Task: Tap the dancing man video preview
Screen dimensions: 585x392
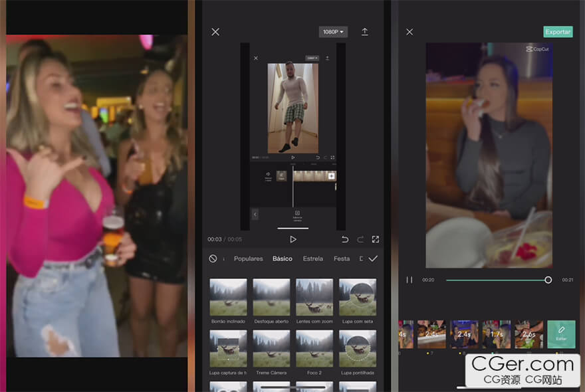Action: click(293, 108)
